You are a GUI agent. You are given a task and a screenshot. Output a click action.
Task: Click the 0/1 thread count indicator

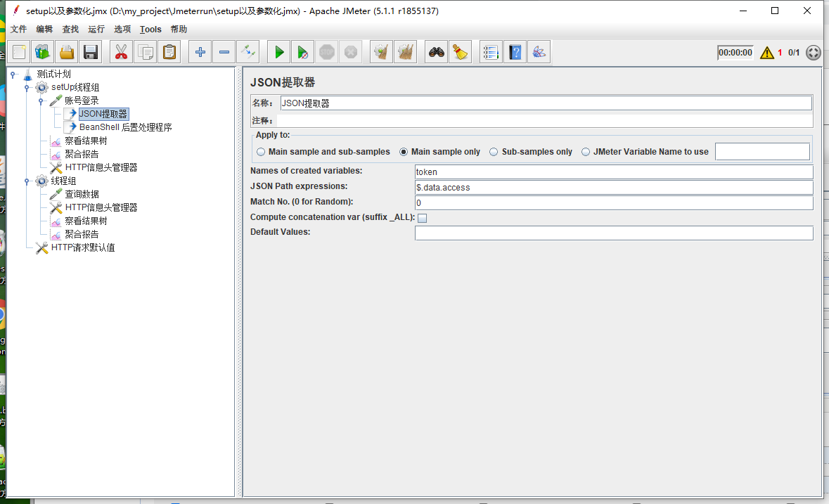pyautogui.click(x=794, y=53)
